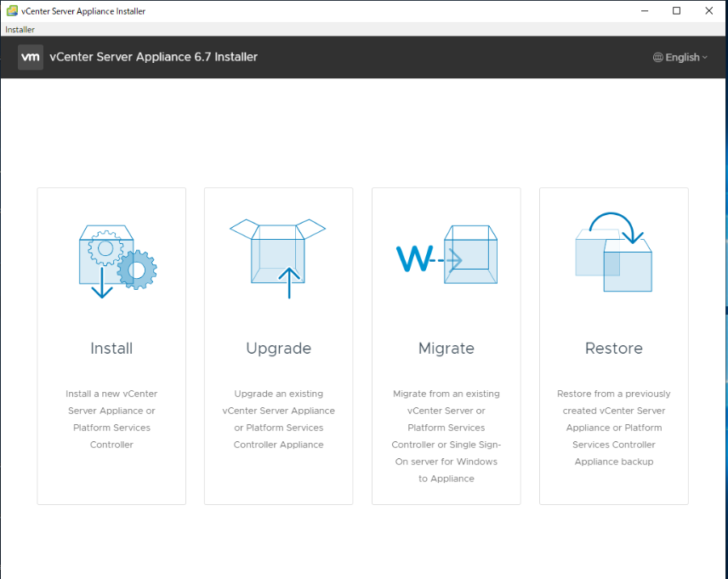Click the vm logo in header
Image resolution: width=728 pixels, height=579 pixels.
pos(31,57)
